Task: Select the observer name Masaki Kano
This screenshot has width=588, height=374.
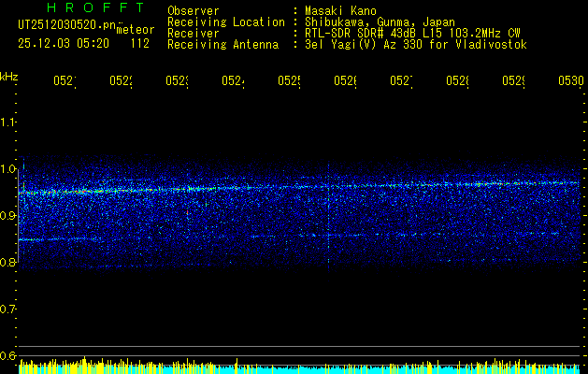Action: [340, 11]
